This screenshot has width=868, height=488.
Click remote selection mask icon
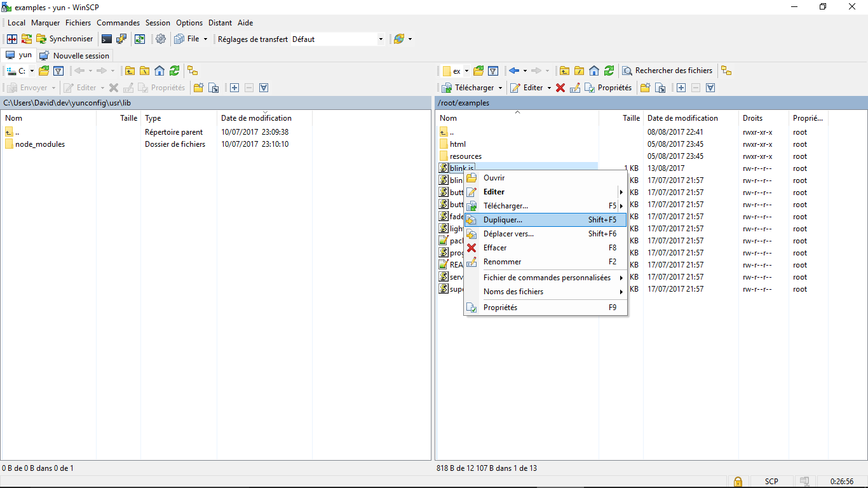(710, 88)
